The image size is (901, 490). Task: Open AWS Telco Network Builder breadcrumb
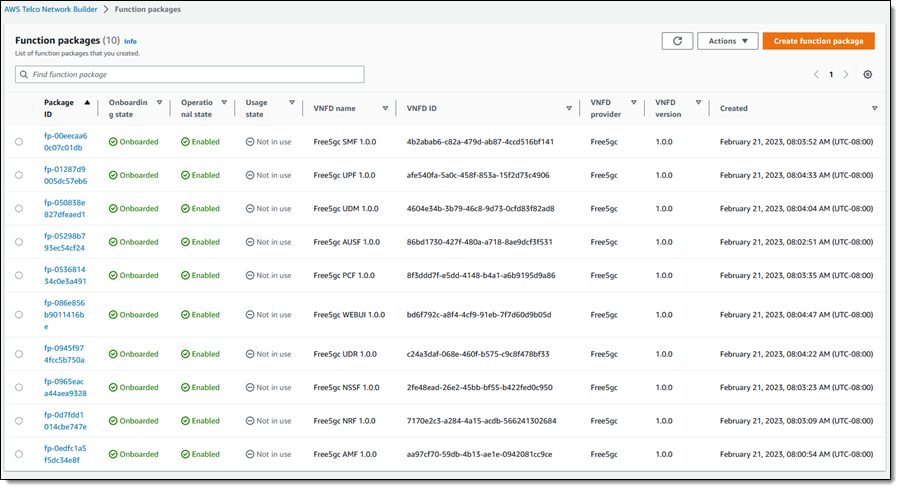click(x=51, y=9)
